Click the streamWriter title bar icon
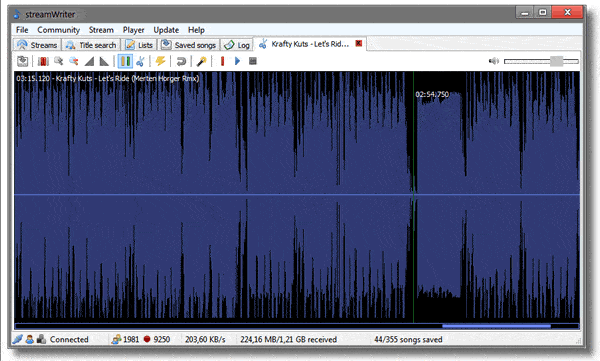Screen dimensions: 600x361 [17, 15]
